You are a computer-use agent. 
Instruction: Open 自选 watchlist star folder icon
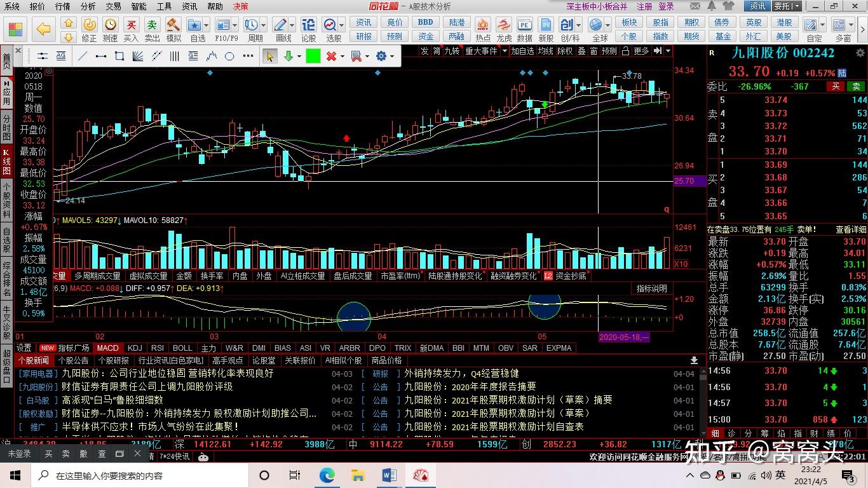tap(194, 29)
